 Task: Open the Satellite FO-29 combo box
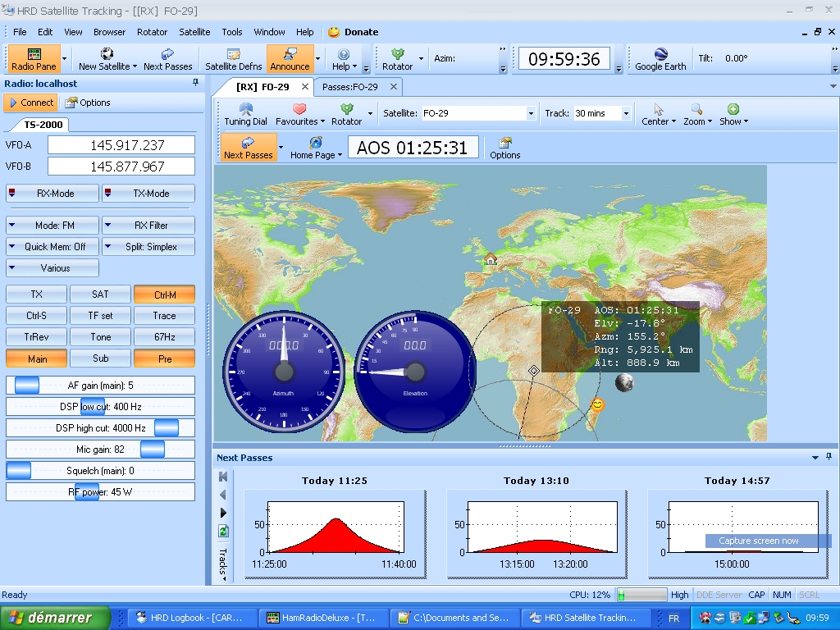coord(478,113)
